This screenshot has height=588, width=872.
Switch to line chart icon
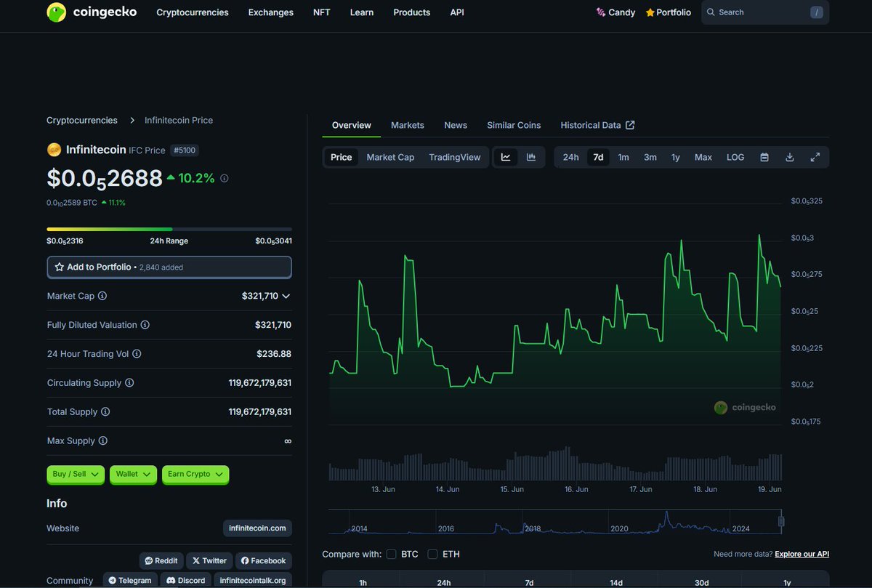click(506, 157)
